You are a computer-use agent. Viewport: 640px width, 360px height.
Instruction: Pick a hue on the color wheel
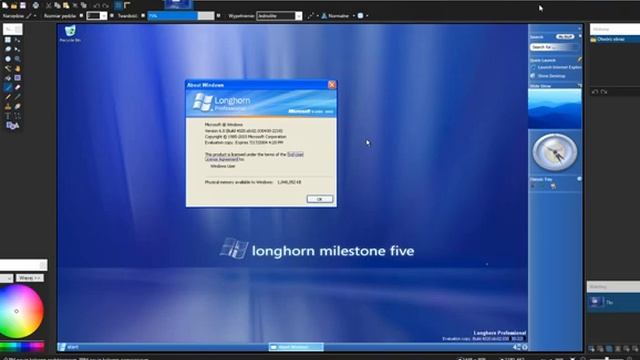pos(18,311)
